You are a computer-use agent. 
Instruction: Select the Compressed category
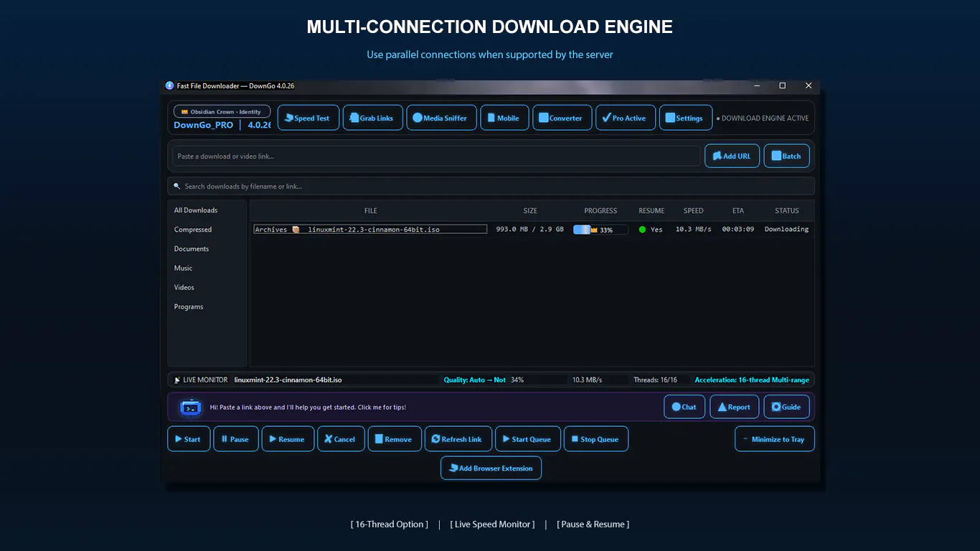click(193, 230)
